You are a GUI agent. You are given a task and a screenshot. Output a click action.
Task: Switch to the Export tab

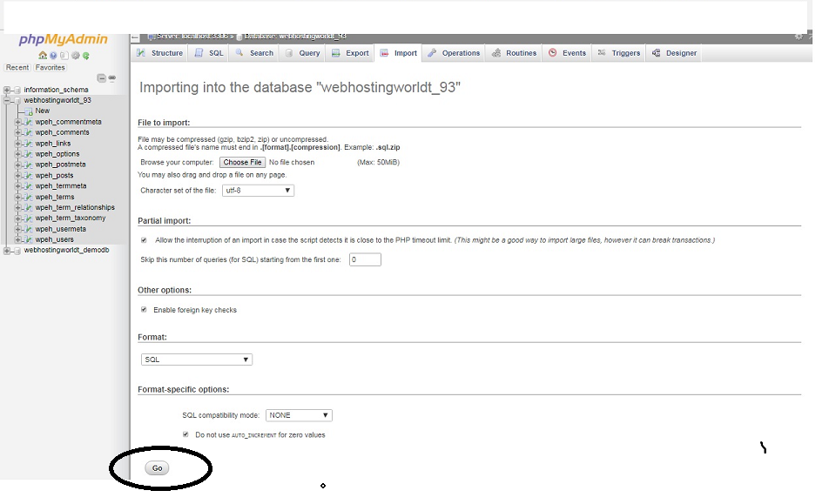351,53
